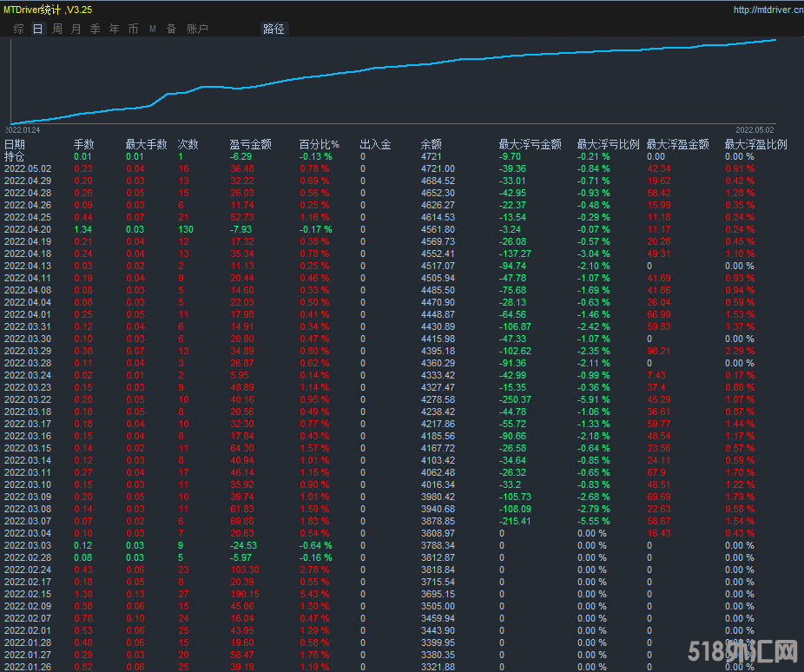Click the 最大浮亏金额 column header
Image resolution: width=804 pixels, height=672 pixels.
(x=530, y=144)
